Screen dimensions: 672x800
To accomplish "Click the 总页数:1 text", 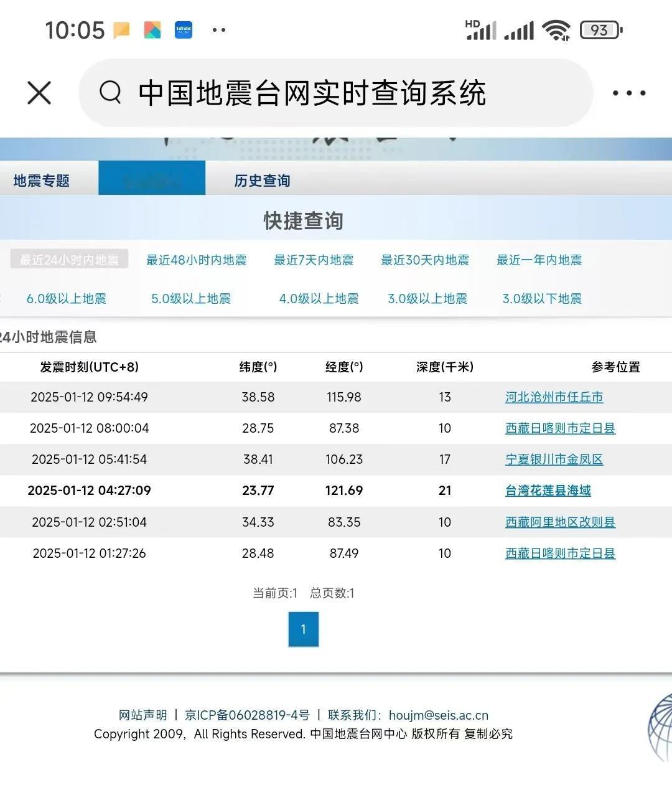I will [332, 593].
